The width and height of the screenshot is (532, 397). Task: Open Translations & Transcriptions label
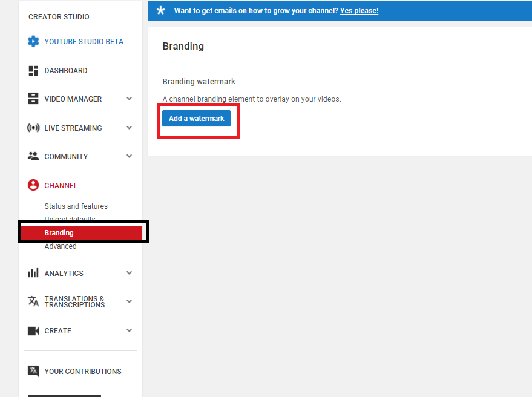pos(74,301)
